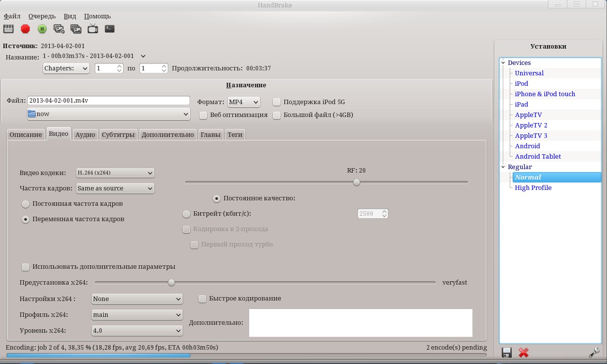The image size is (607, 364).
Task: Open the activity log terminal icon
Action: (x=110, y=29)
